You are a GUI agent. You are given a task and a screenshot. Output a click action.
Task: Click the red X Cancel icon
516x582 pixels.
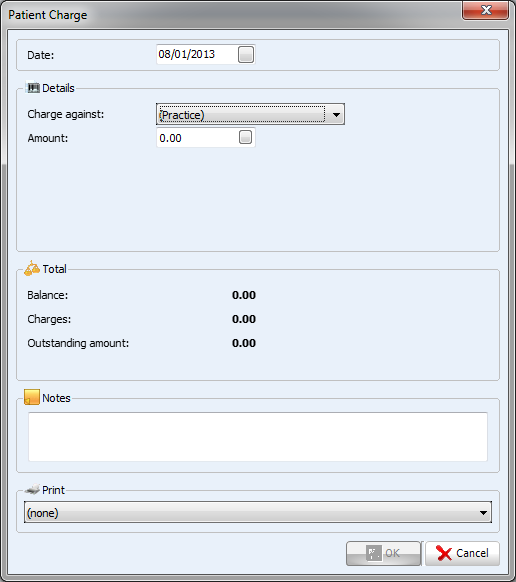pos(444,553)
